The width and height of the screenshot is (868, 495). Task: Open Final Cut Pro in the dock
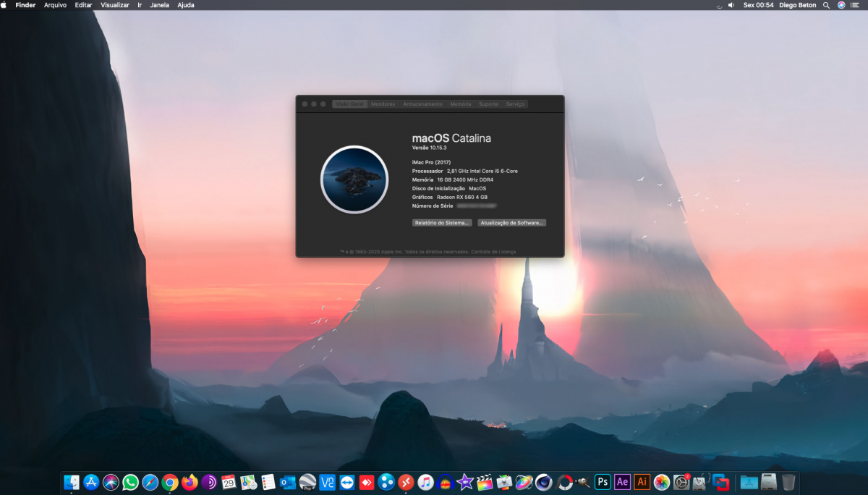[x=485, y=482]
